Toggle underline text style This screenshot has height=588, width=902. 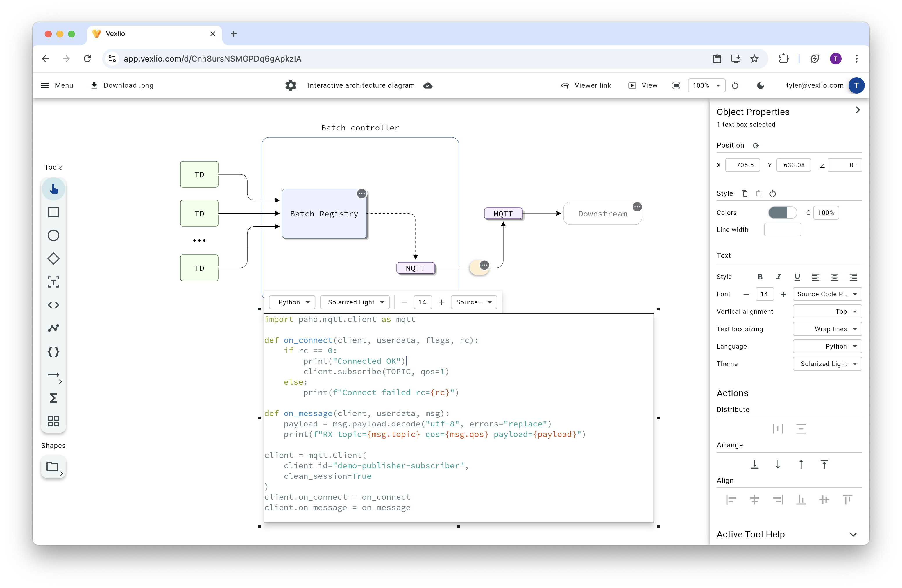pos(797,277)
